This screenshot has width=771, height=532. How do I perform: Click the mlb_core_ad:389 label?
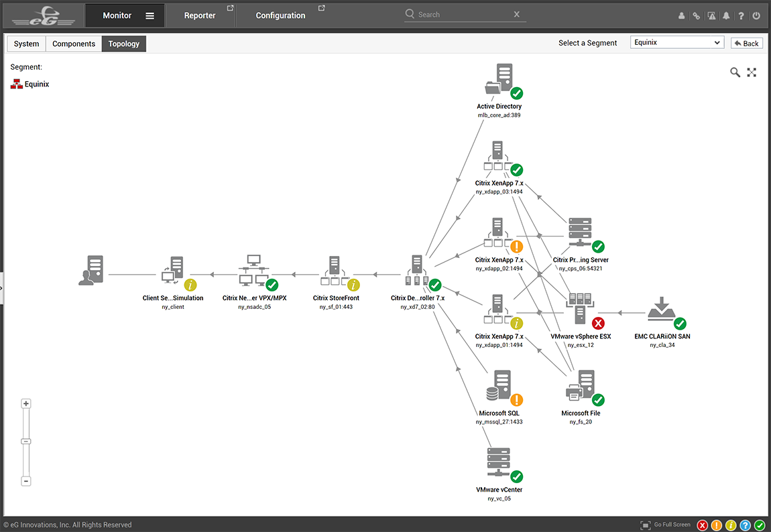[499, 115]
